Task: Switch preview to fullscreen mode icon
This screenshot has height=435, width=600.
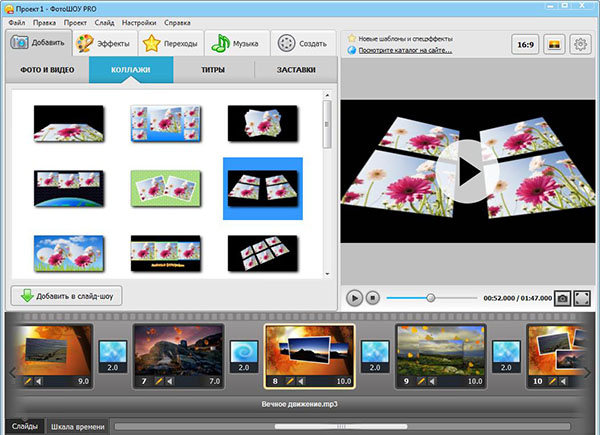Action: pyautogui.click(x=582, y=298)
